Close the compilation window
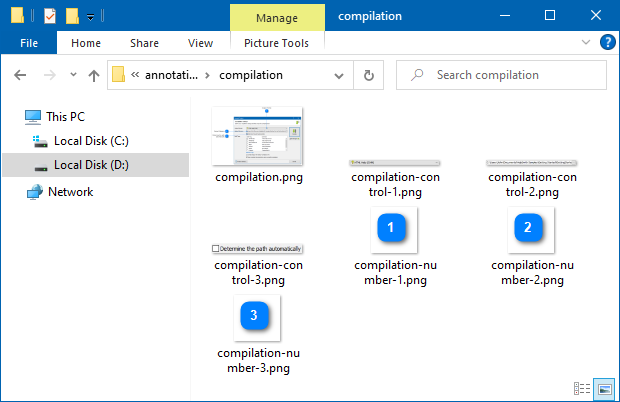 click(x=595, y=16)
